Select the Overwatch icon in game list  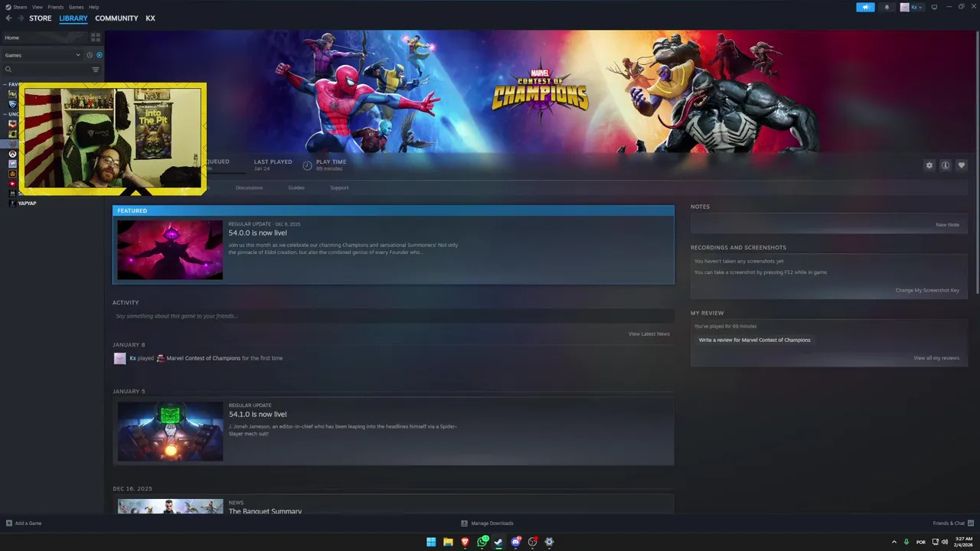(12, 154)
